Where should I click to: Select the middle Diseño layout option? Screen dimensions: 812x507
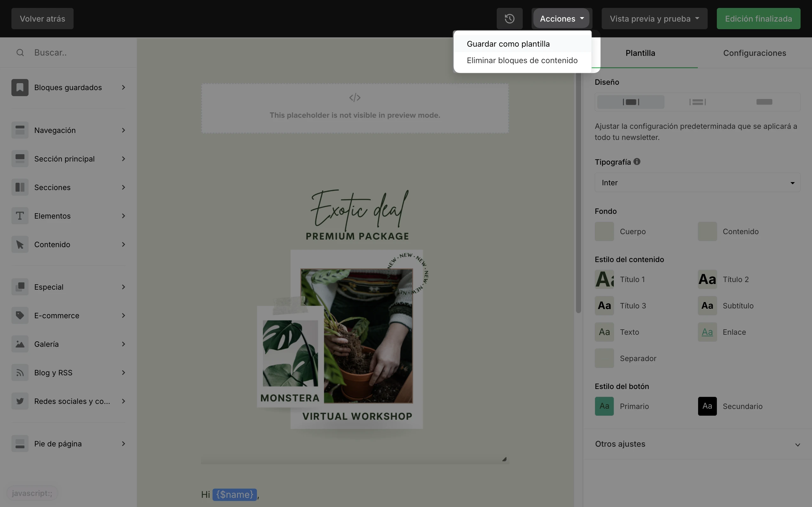[697, 102]
